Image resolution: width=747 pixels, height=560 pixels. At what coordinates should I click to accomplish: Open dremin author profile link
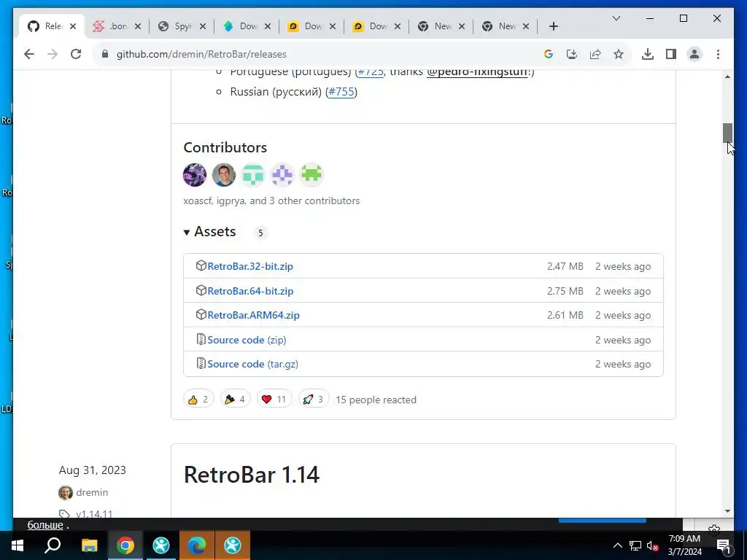coord(92,492)
